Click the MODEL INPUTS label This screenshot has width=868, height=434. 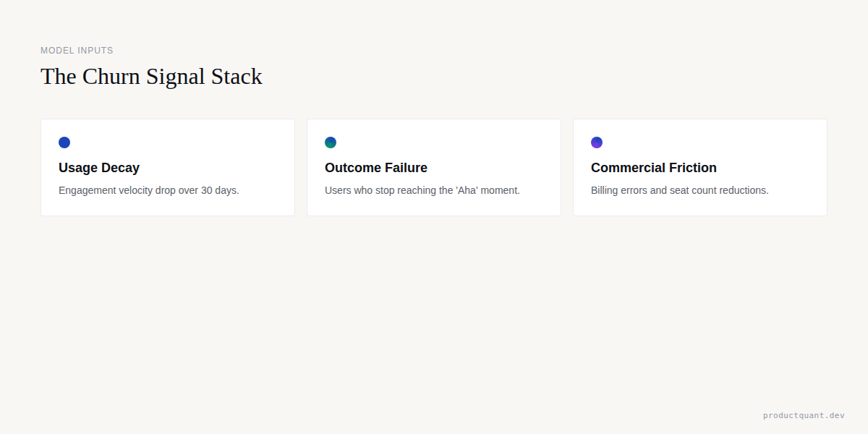pos(77,50)
